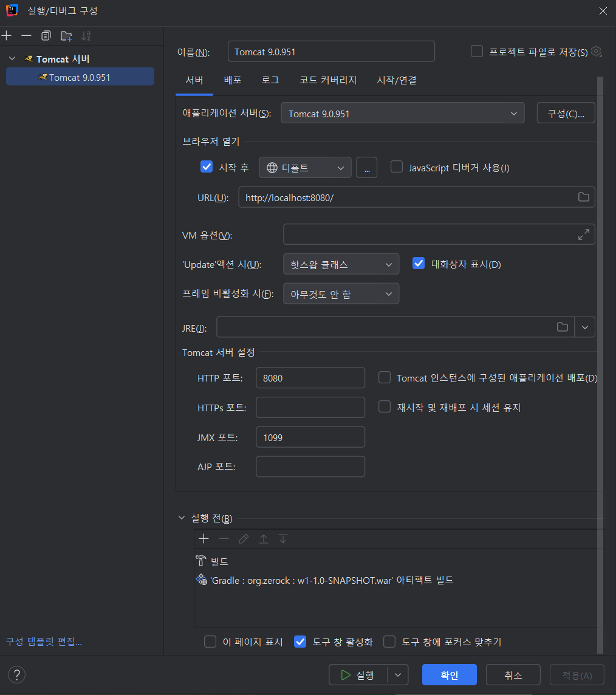Enable 재시작 및 재배포 시 세션 유지
Image resolution: width=616 pixels, height=695 pixels.
[385, 406]
